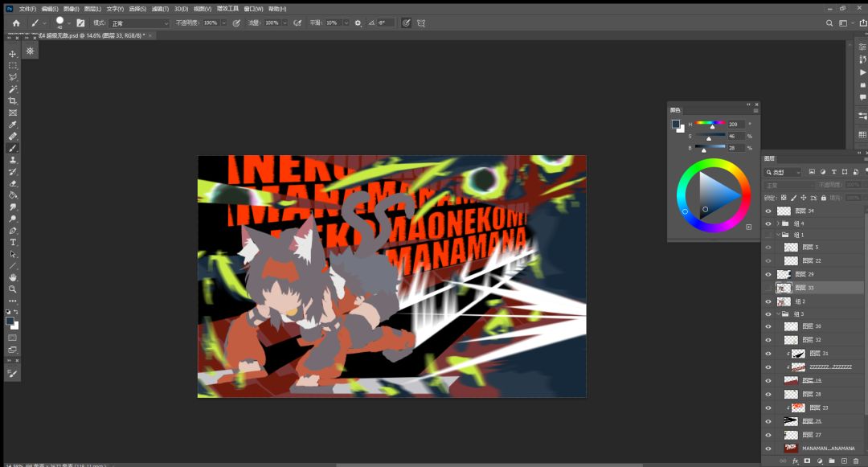Select the Brush tool in toolbar

[x=13, y=148]
